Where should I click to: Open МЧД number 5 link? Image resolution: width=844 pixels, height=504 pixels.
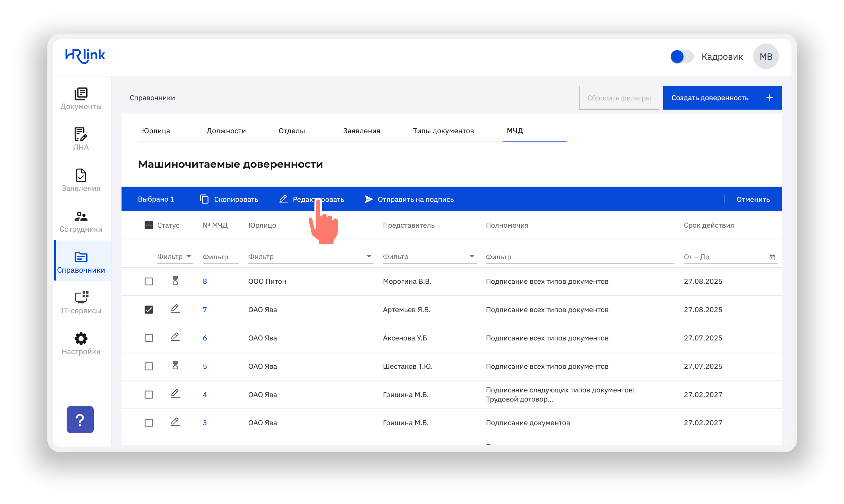(205, 366)
